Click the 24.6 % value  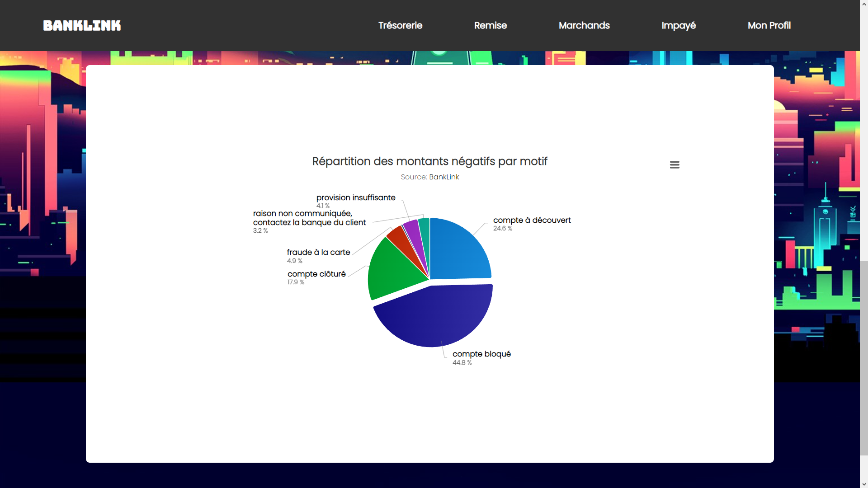(x=503, y=229)
